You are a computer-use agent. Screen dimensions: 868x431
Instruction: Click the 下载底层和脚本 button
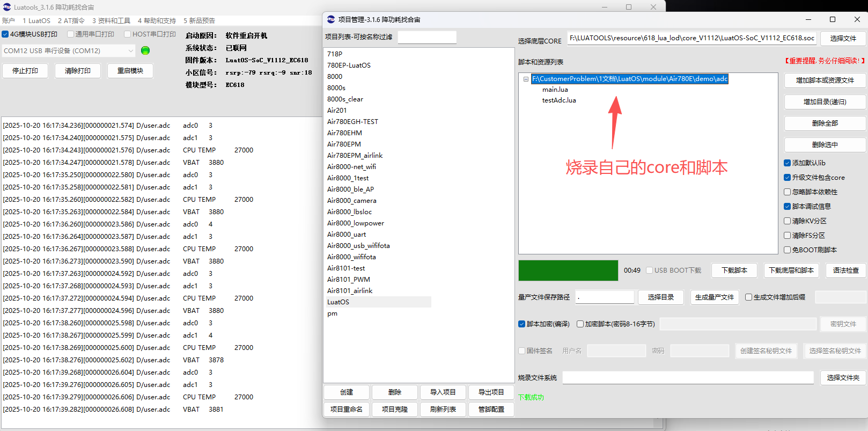pyautogui.click(x=791, y=271)
